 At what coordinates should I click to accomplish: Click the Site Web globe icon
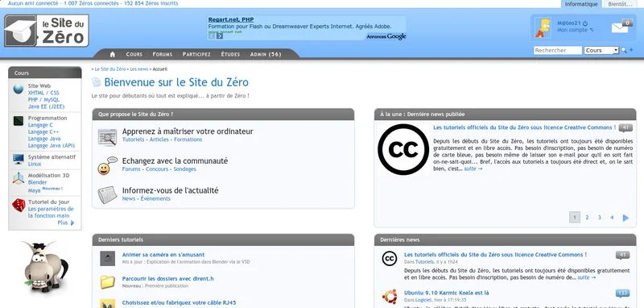click(18, 89)
